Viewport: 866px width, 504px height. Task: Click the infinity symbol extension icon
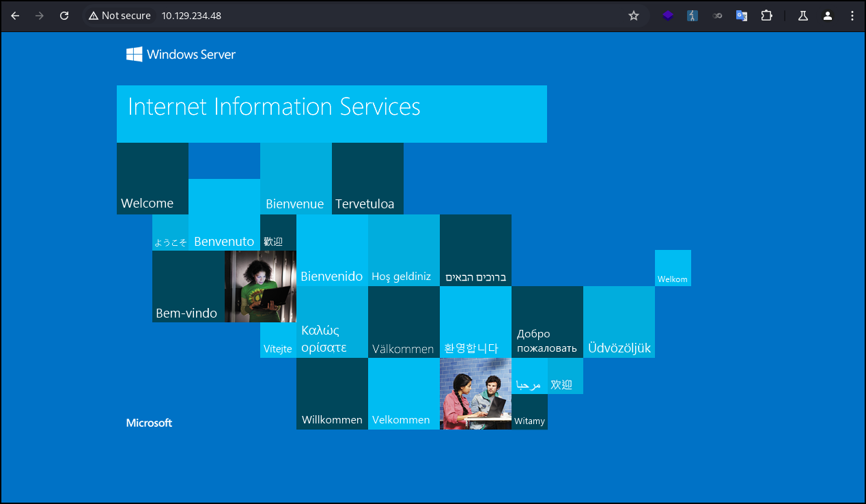tap(717, 16)
